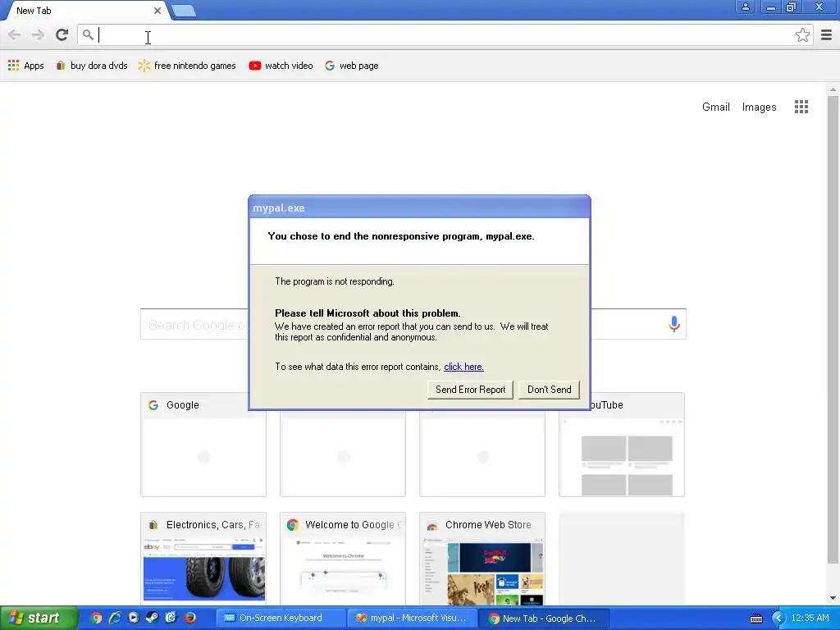Click the page scroll-up arrow

point(833,89)
